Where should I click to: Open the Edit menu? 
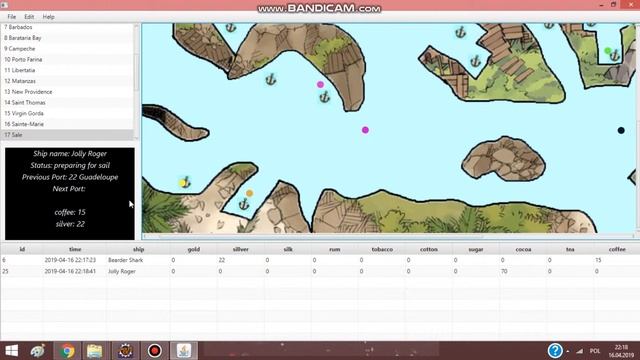[x=29, y=17]
